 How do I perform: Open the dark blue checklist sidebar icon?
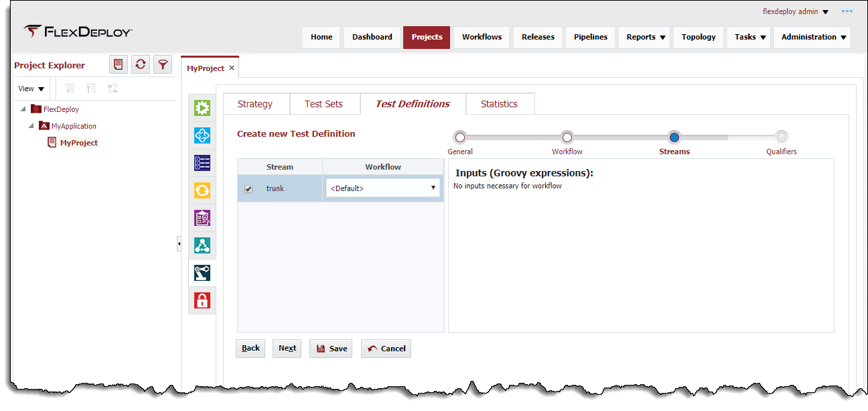[x=202, y=163]
